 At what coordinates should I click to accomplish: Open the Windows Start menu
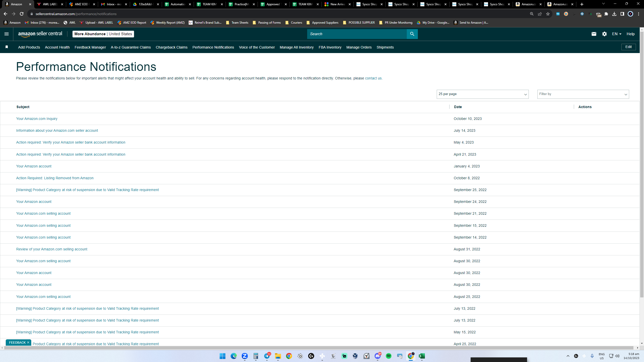click(x=222, y=356)
